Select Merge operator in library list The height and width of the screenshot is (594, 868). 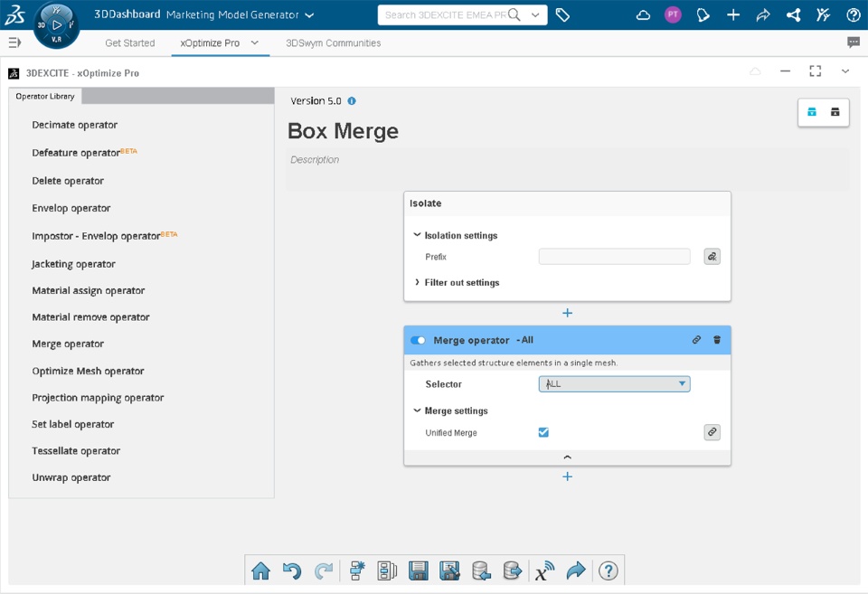[68, 344]
